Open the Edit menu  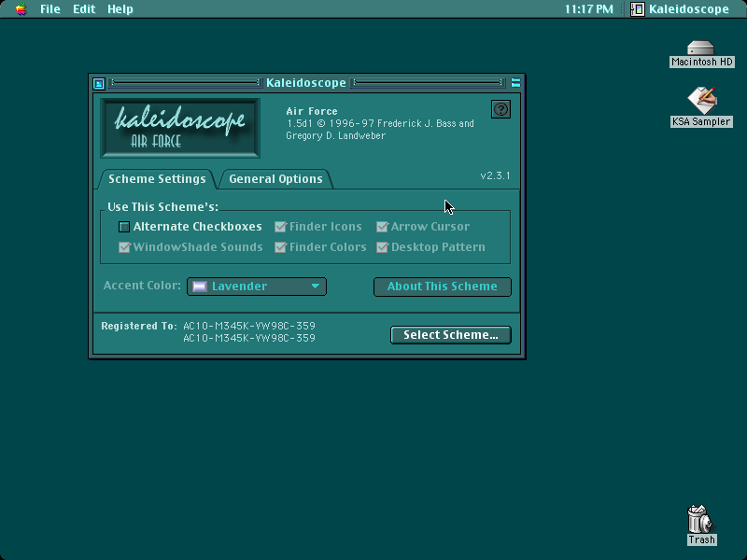click(x=84, y=9)
